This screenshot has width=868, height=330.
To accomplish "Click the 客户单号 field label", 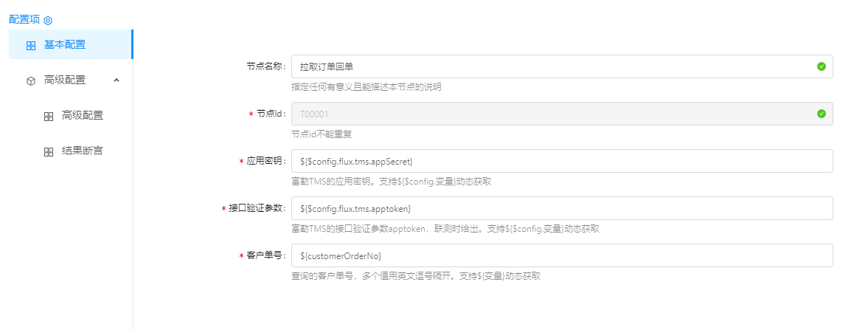I will point(265,255).
